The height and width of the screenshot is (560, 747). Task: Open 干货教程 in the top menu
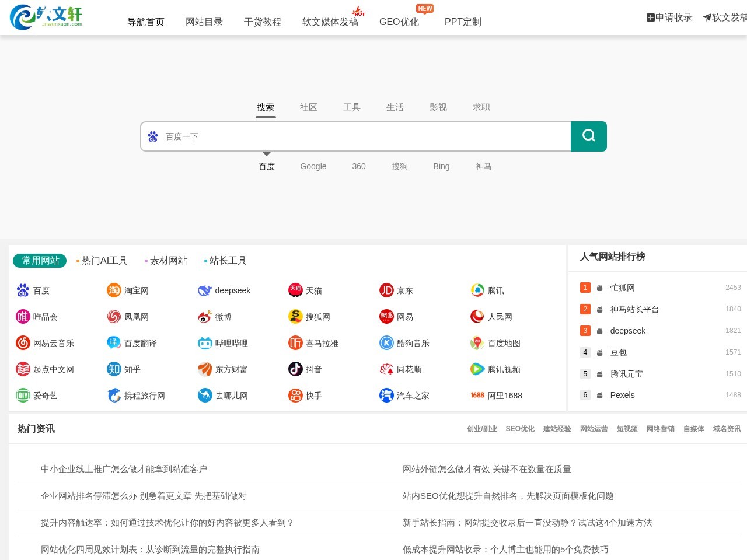pyautogui.click(x=263, y=22)
